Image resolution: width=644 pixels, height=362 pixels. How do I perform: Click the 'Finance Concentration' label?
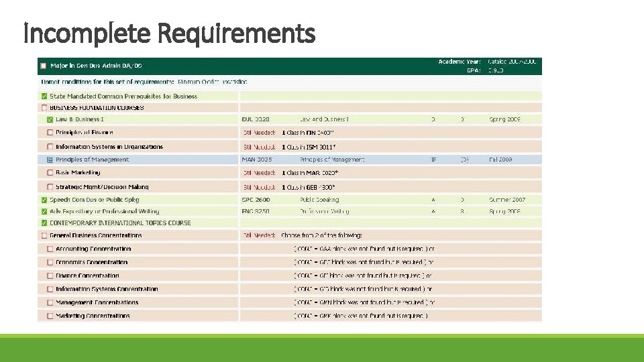pyautogui.click(x=87, y=276)
